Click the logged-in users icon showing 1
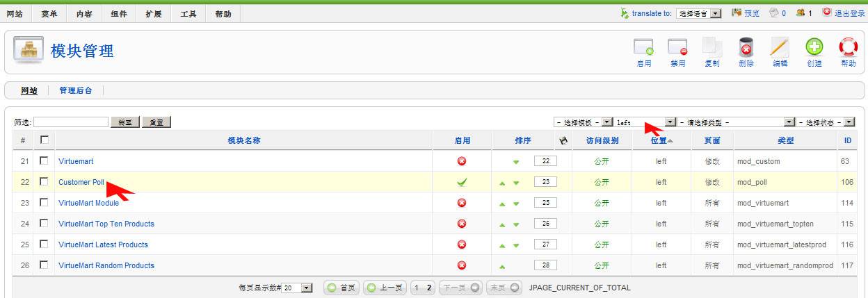The image size is (868, 298). tap(800, 13)
